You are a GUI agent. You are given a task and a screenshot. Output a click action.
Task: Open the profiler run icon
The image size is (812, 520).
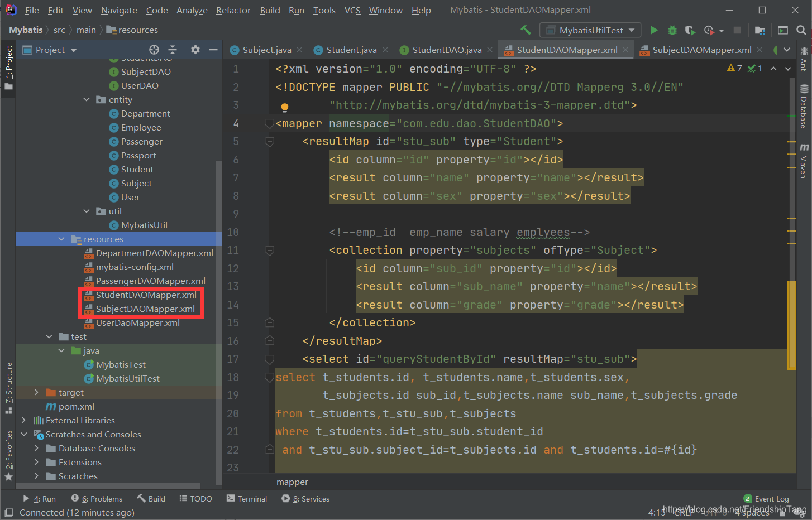[x=709, y=30]
